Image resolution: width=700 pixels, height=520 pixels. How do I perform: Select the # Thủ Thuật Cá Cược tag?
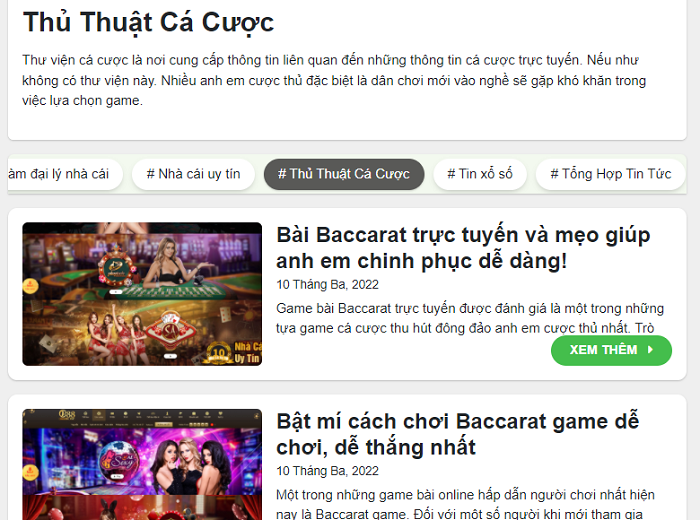coord(344,174)
